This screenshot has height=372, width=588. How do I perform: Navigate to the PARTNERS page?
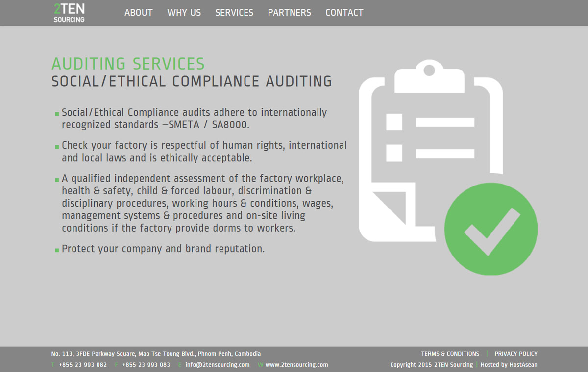click(x=289, y=13)
